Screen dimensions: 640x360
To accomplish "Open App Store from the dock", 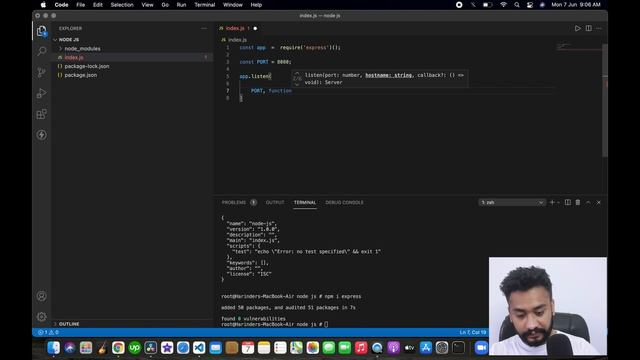I will pos(426,348).
